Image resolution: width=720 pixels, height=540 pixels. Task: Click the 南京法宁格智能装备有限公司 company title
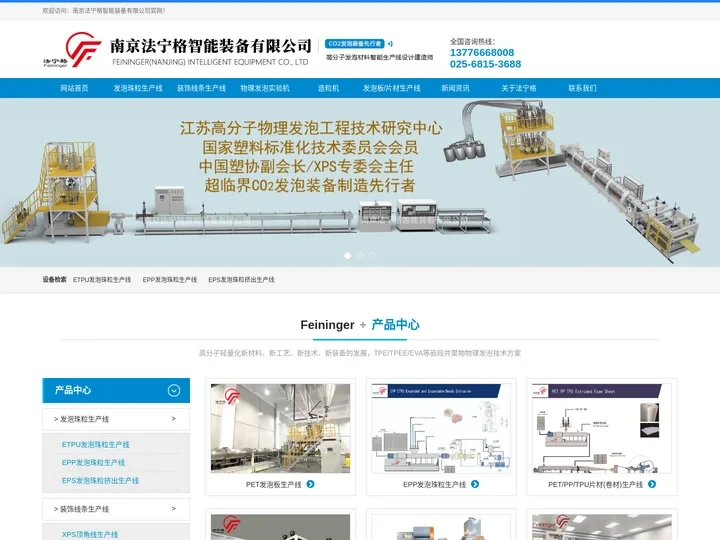pos(211,46)
